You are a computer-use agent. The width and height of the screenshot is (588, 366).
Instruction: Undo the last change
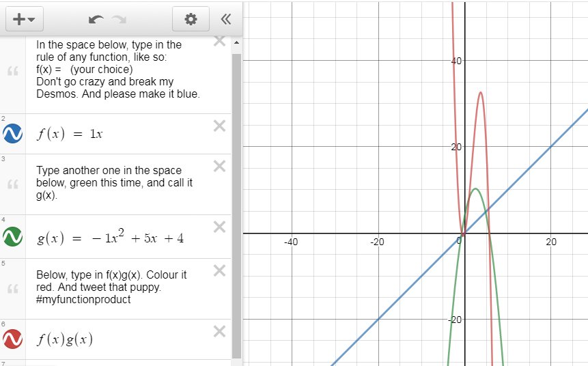[x=96, y=19]
